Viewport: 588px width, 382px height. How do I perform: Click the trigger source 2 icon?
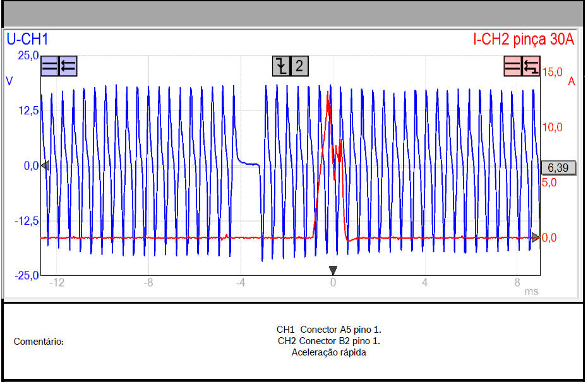pos(299,66)
